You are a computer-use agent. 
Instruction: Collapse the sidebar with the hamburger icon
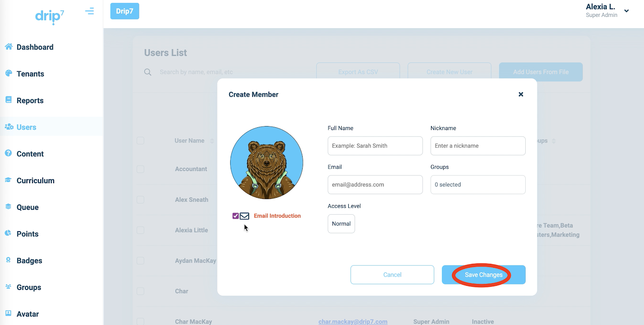(89, 11)
